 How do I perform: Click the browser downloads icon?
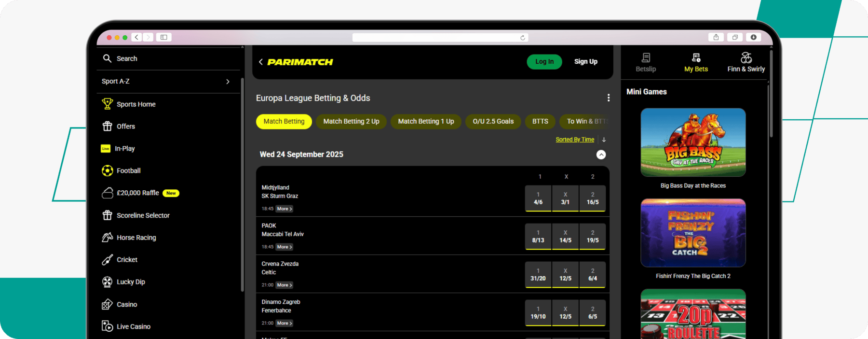click(x=753, y=37)
